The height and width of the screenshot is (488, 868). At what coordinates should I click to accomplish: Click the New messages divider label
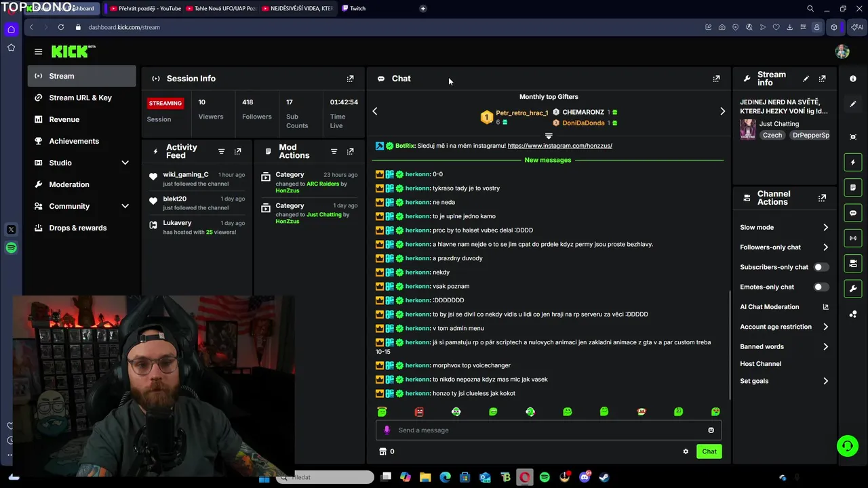tap(548, 160)
